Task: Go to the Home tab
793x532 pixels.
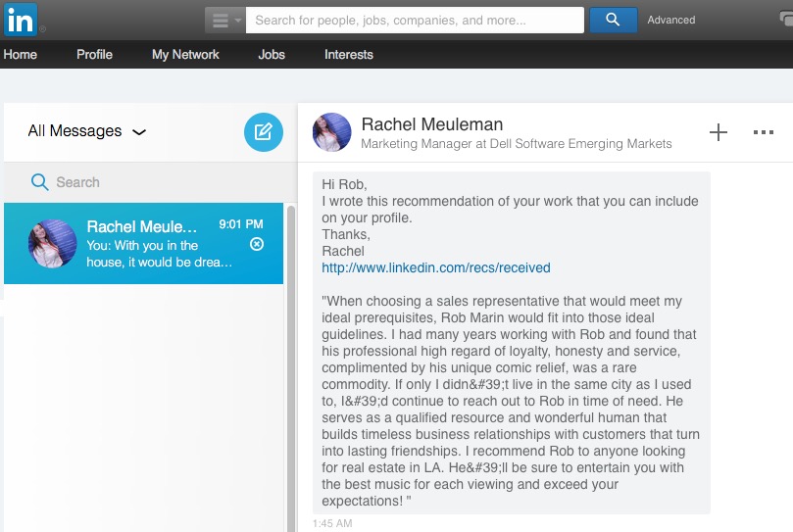Action: pos(21,55)
